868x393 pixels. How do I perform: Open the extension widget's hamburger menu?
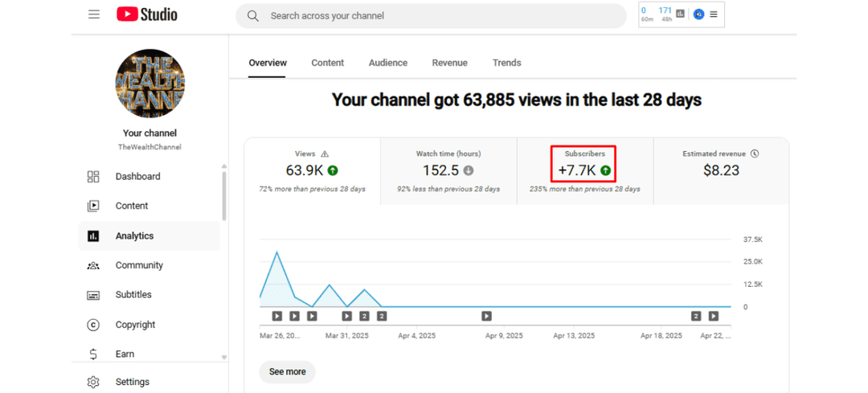(714, 14)
